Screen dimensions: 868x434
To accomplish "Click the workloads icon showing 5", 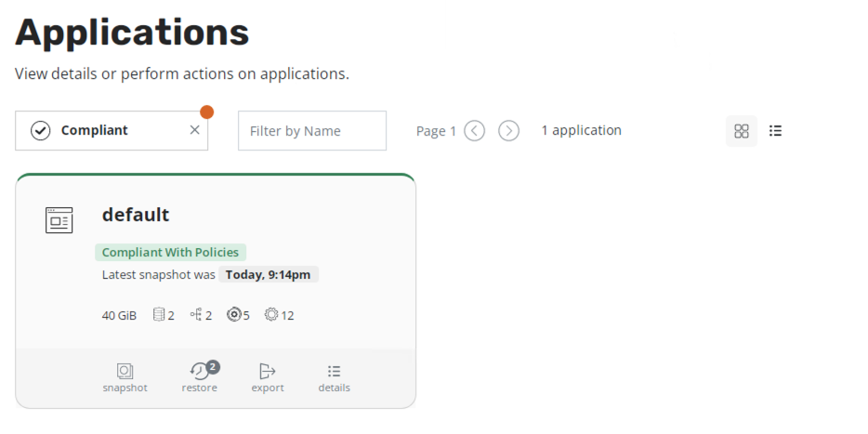I will 233,315.
